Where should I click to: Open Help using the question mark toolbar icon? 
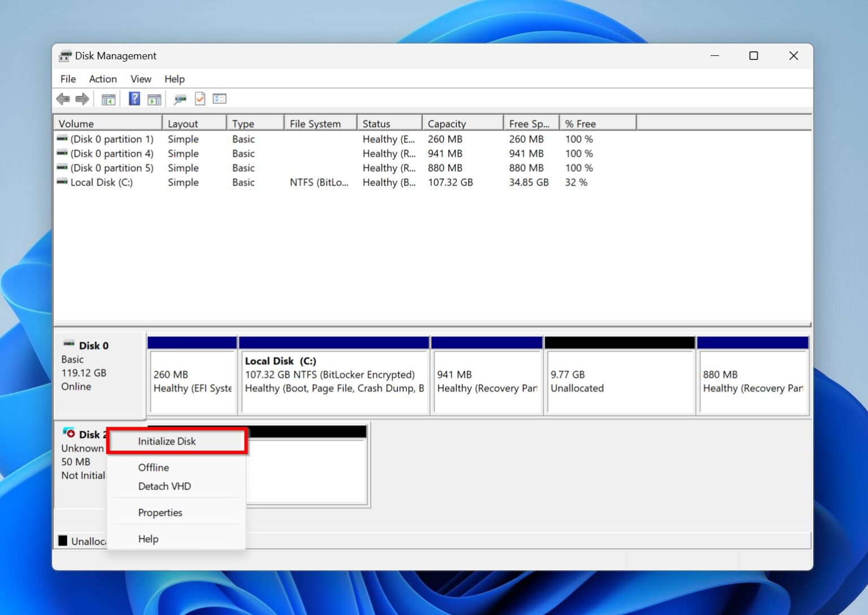click(134, 99)
